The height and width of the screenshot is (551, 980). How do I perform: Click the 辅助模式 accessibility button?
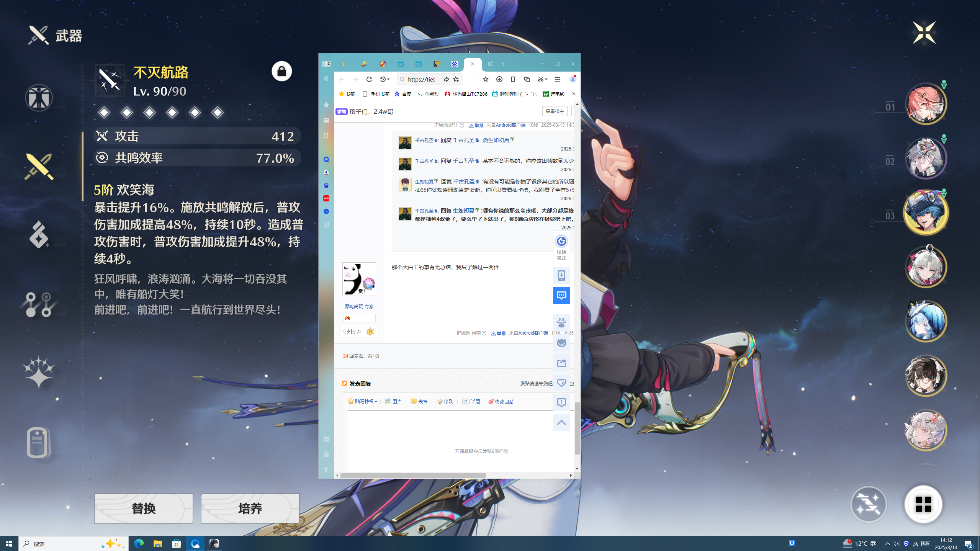(x=561, y=247)
